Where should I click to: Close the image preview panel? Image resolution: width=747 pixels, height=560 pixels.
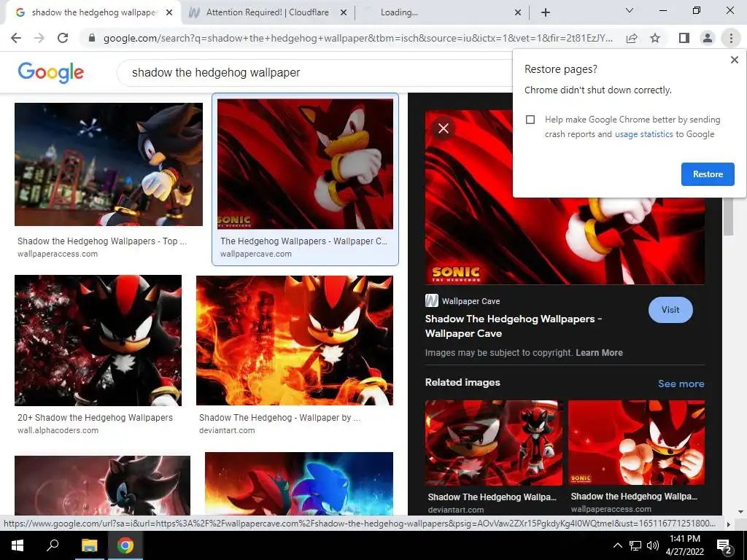443,128
